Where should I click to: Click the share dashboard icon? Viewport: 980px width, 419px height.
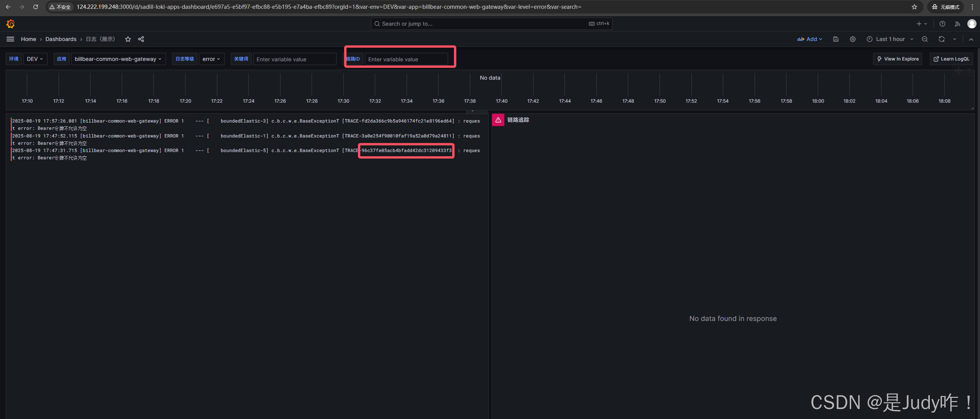141,39
